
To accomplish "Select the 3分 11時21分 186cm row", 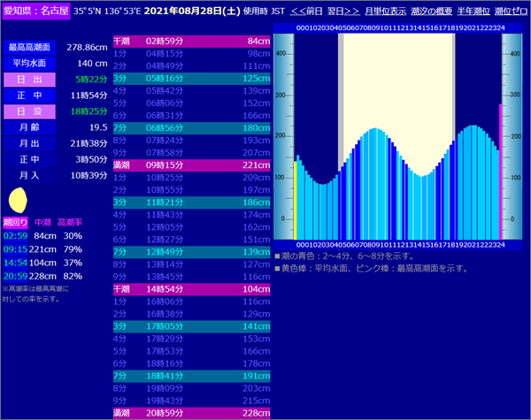I will (192, 202).
